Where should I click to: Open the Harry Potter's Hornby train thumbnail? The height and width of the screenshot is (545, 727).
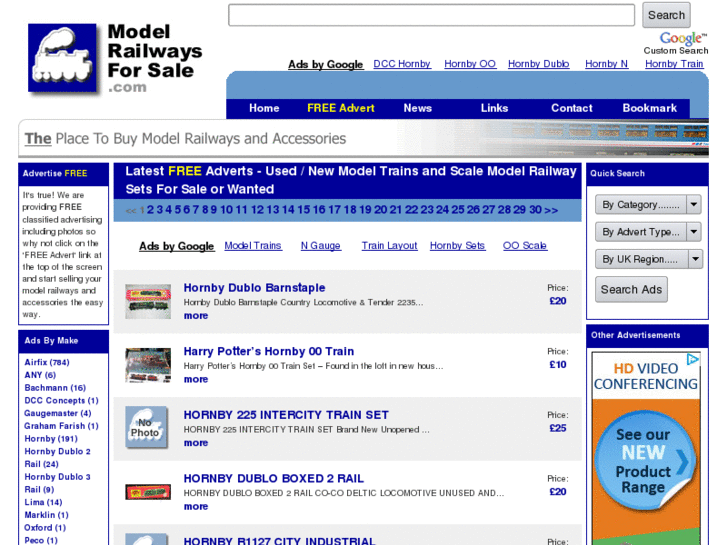(x=148, y=365)
